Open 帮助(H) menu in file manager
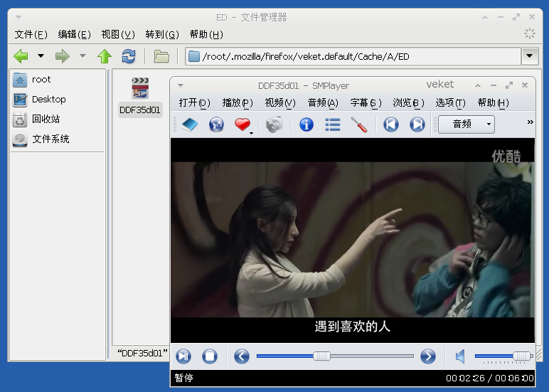This screenshot has width=549, height=392. pos(206,34)
